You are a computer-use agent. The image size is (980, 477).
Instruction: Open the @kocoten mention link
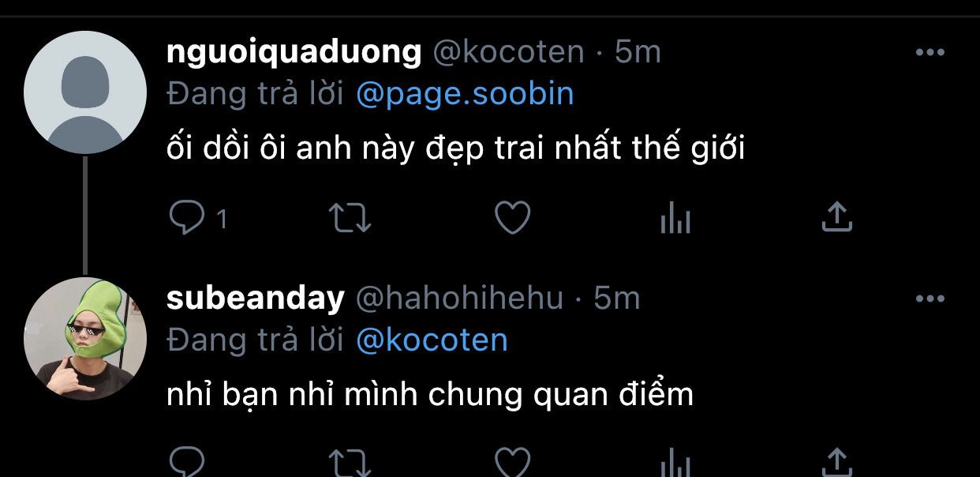pos(432,340)
